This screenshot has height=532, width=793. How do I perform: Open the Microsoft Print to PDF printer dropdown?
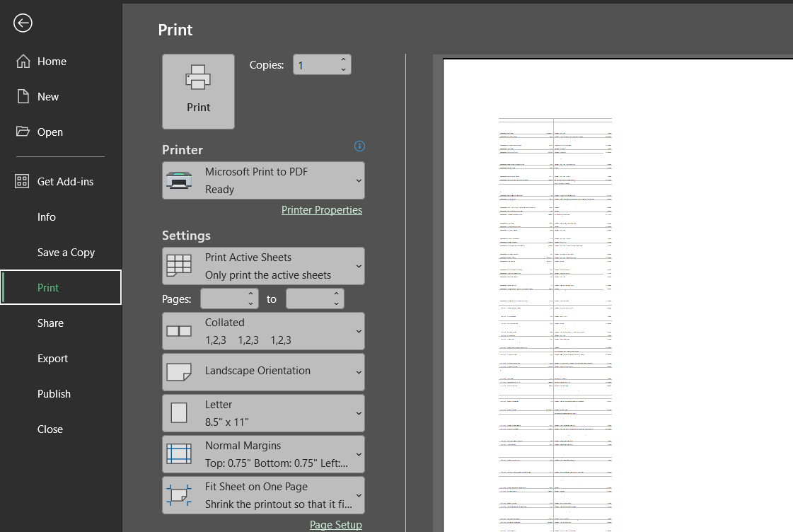pyautogui.click(x=263, y=180)
